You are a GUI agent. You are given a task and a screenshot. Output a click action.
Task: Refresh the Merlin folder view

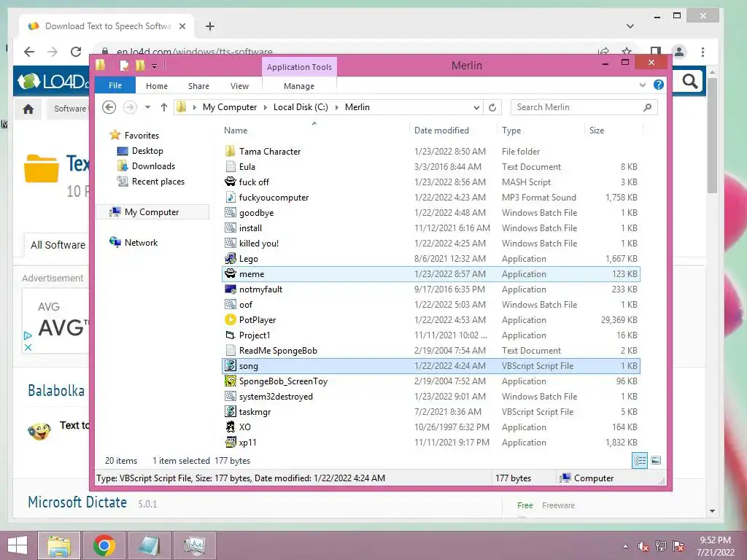[x=492, y=107]
